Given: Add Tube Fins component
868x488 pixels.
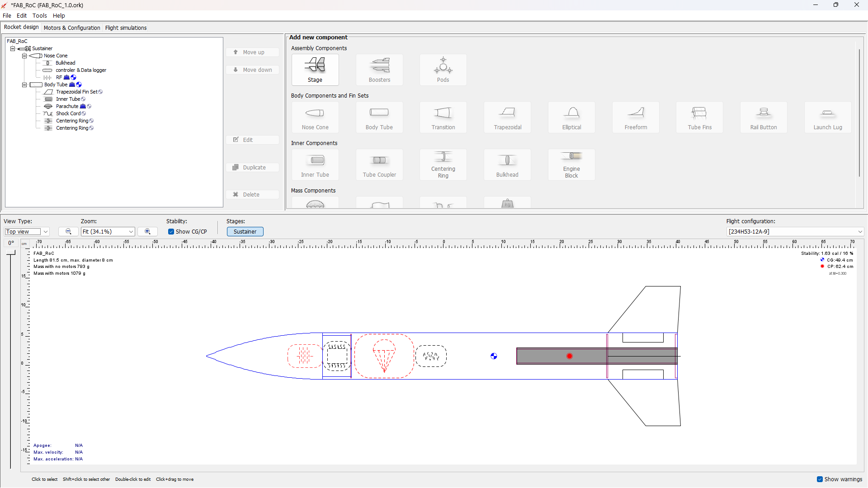Looking at the screenshot, I should pyautogui.click(x=699, y=117).
